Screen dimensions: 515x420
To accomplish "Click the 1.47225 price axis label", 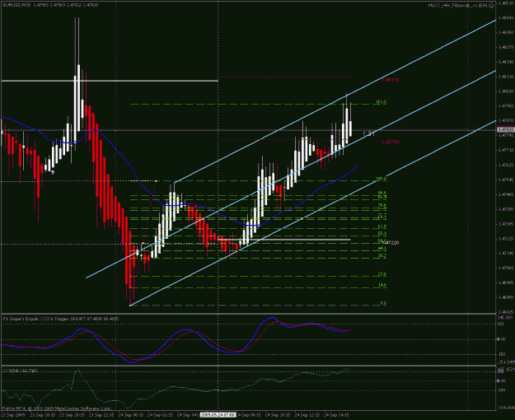I will [506, 239].
